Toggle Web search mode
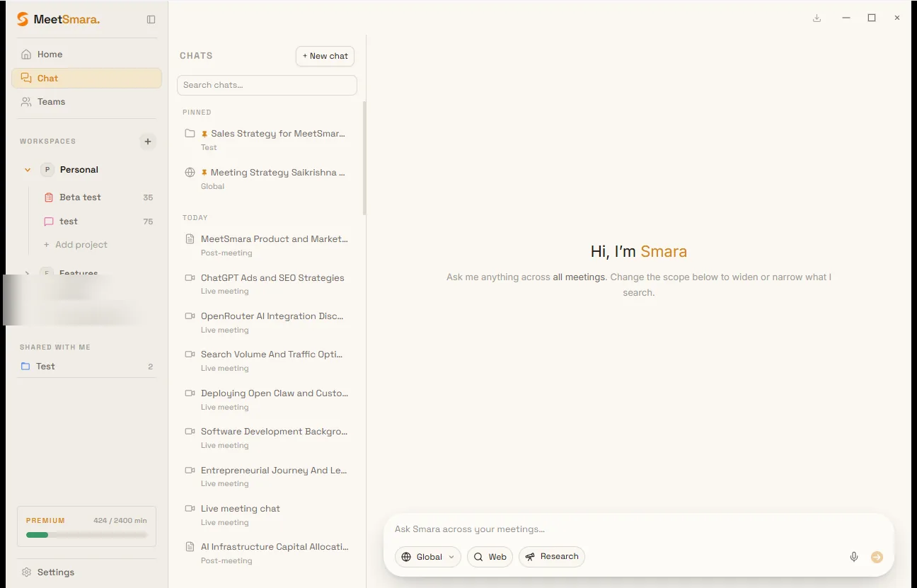Viewport: 917px width, 588px height. (490, 557)
